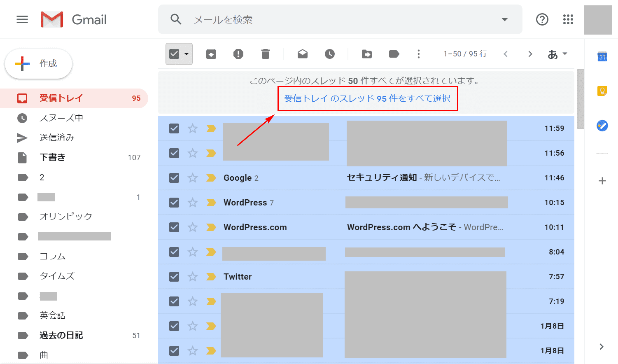Mark selected messages as read

point(303,54)
